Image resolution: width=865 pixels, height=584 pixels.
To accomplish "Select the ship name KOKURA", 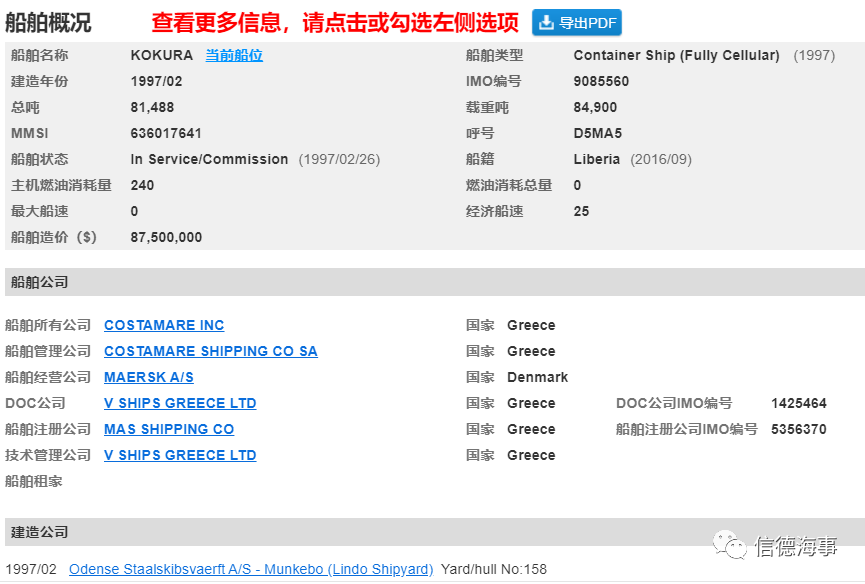I will click(162, 55).
